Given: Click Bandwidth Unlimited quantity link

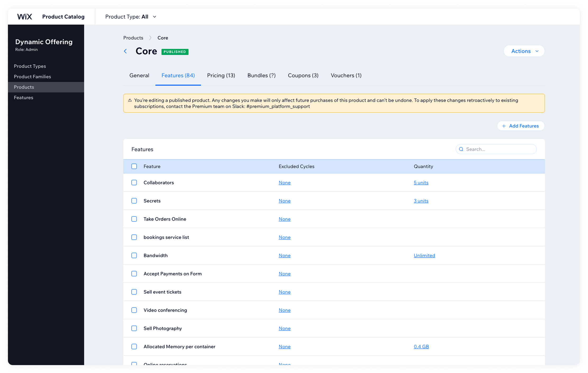Looking at the screenshot, I should pyautogui.click(x=424, y=255).
